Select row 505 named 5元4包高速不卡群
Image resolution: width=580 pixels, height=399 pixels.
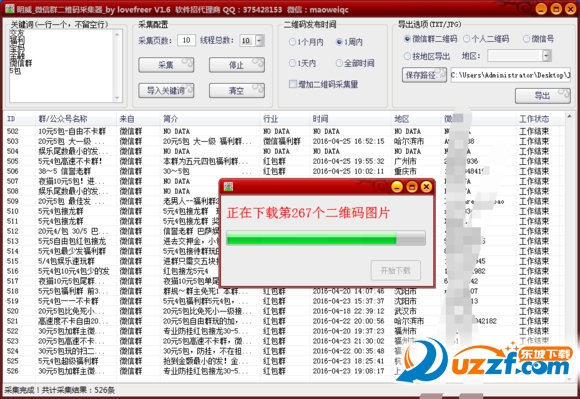coord(284,161)
